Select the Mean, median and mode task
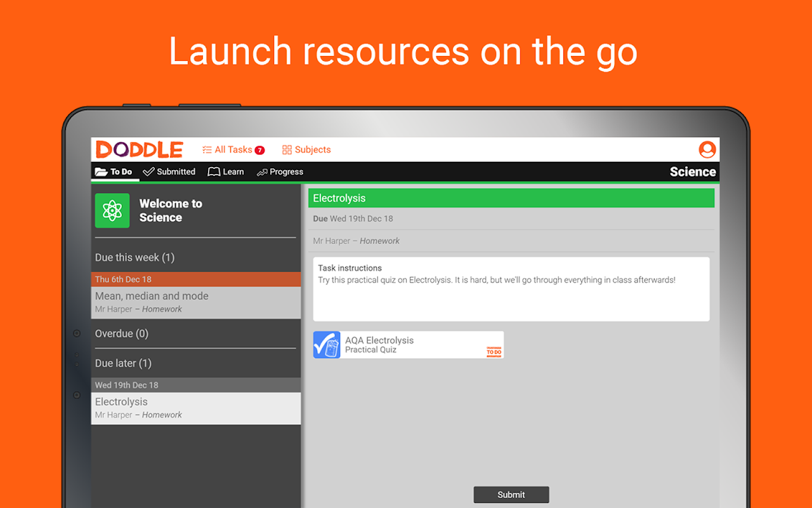Viewport: 812px width, 508px height. [x=196, y=302]
